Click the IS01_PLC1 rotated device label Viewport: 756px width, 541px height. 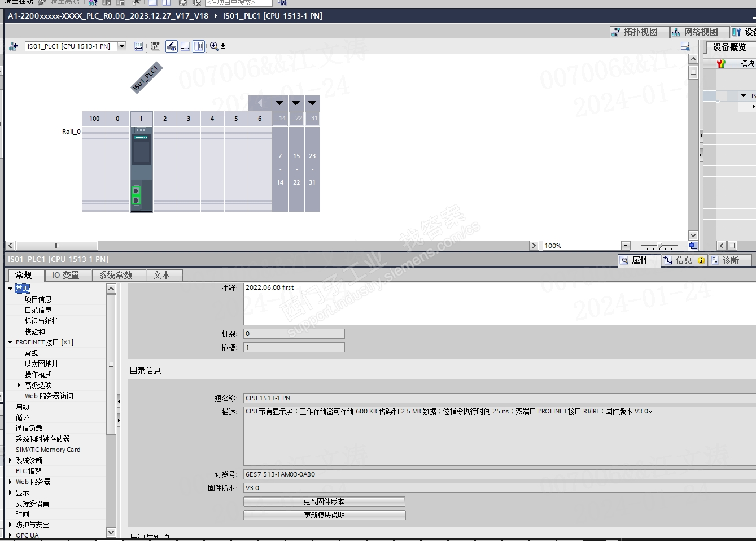(146, 77)
